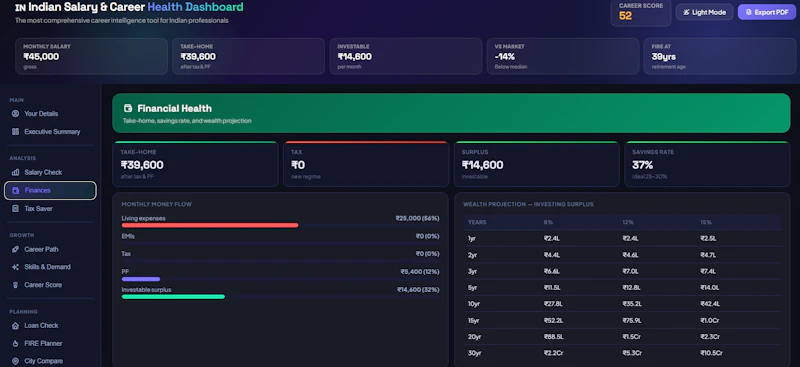Open City Compare tool
The width and height of the screenshot is (800, 367).
[50, 361]
